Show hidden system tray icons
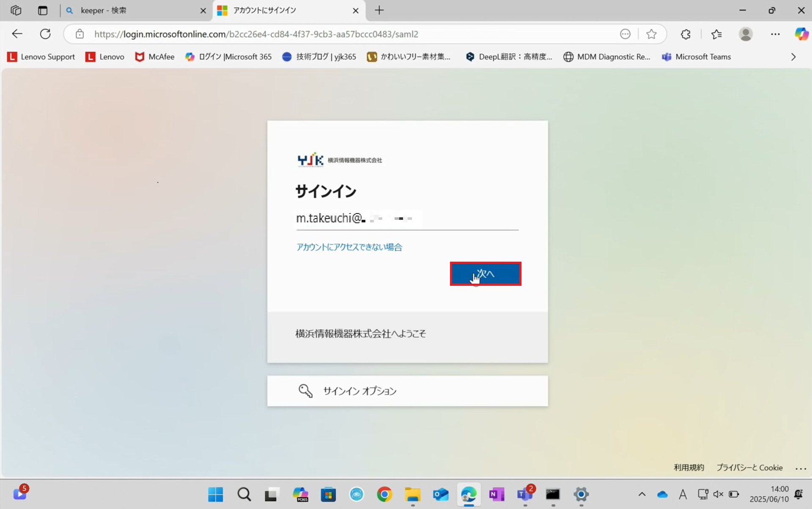This screenshot has width=812, height=509. [x=642, y=494]
